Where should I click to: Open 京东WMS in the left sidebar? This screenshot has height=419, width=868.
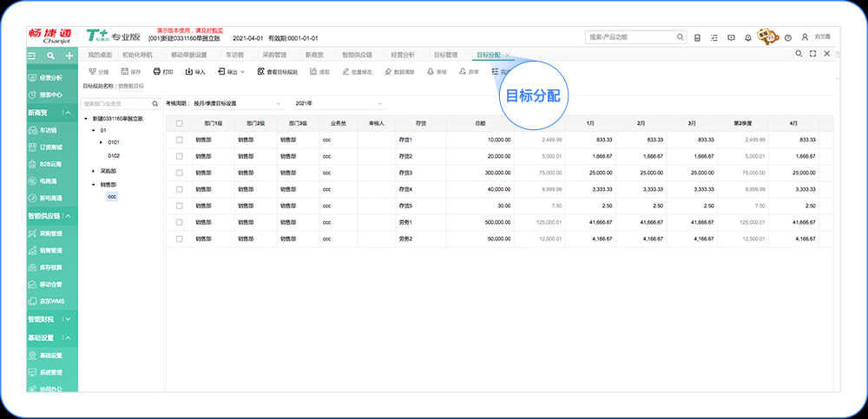(51, 301)
